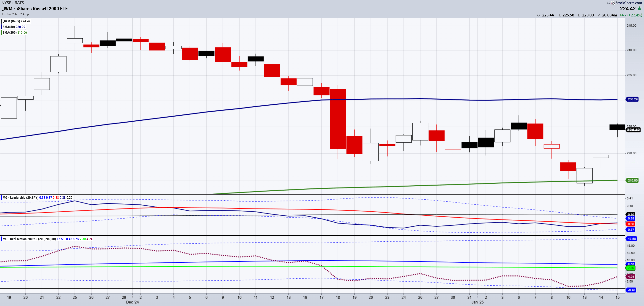Click the SMA(200) 215.06 legend entry
The height and width of the screenshot is (306, 644).
pos(15,32)
